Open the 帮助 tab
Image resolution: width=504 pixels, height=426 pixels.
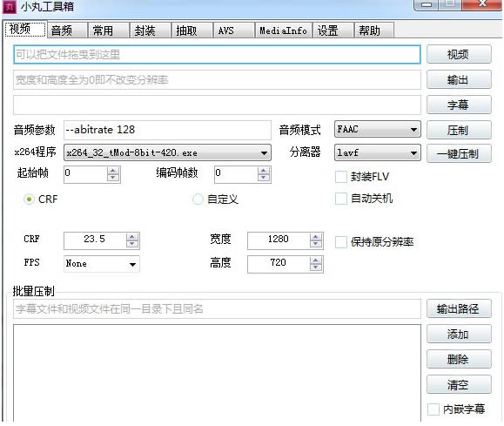[374, 30]
